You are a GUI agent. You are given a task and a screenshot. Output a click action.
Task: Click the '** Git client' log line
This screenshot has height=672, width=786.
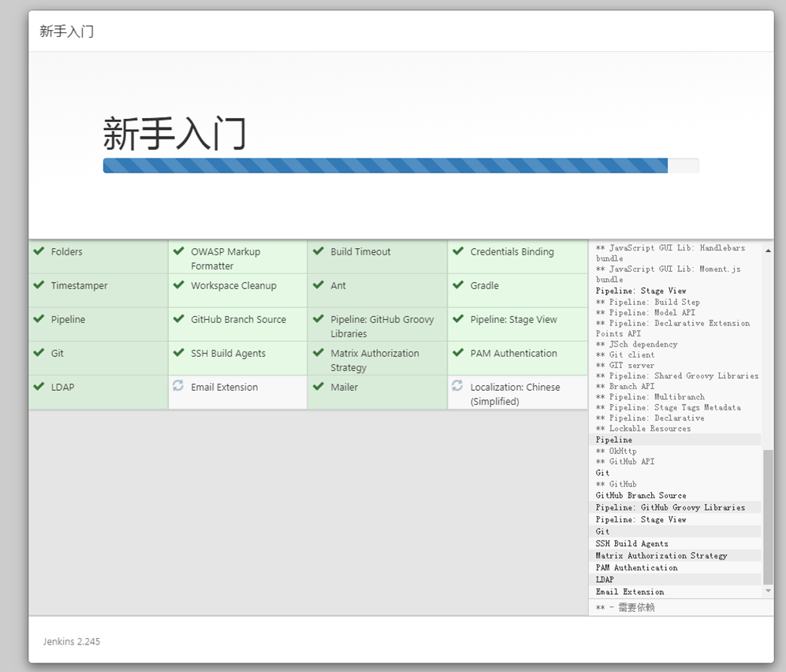625,355
